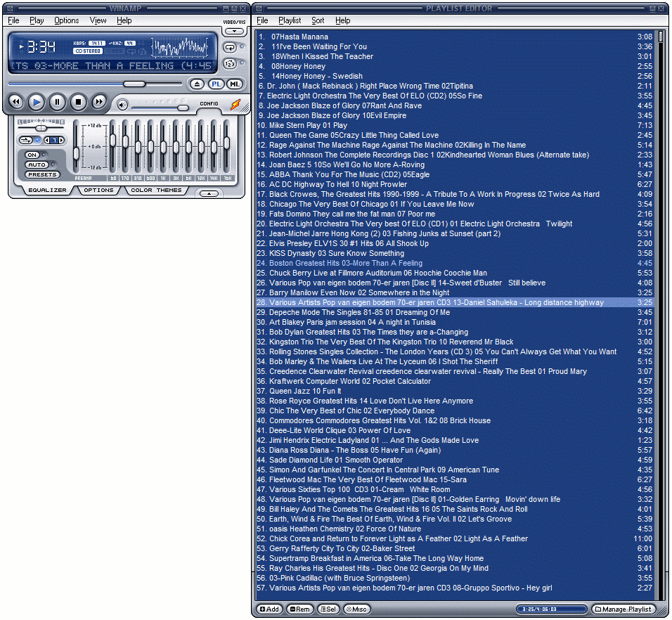Click the Add button in playlist
672x620 pixels.
[269, 609]
